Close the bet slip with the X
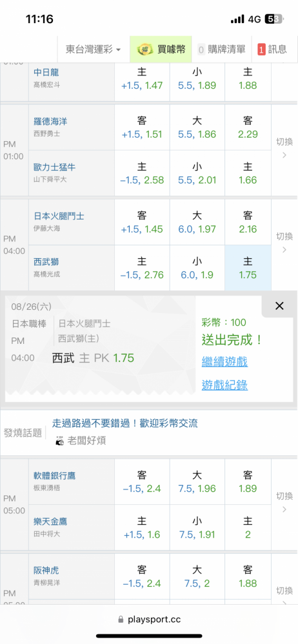The height and width of the screenshot is (644, 298). (x=279, y=306)
